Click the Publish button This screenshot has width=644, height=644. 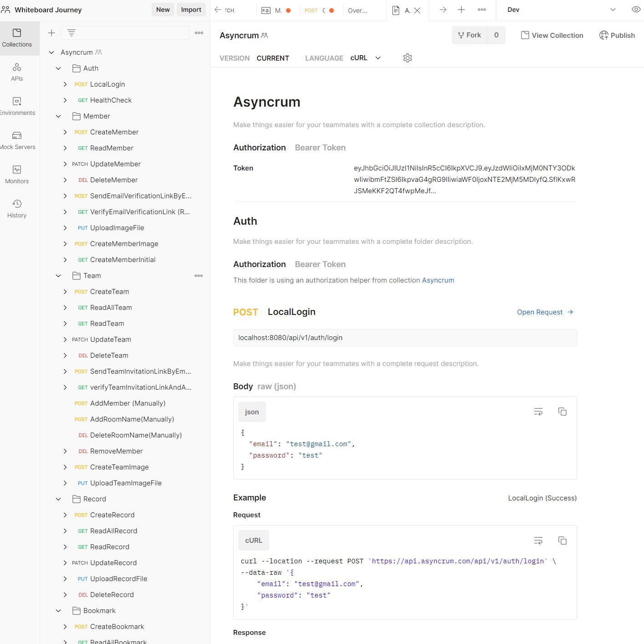click(617, 35)
